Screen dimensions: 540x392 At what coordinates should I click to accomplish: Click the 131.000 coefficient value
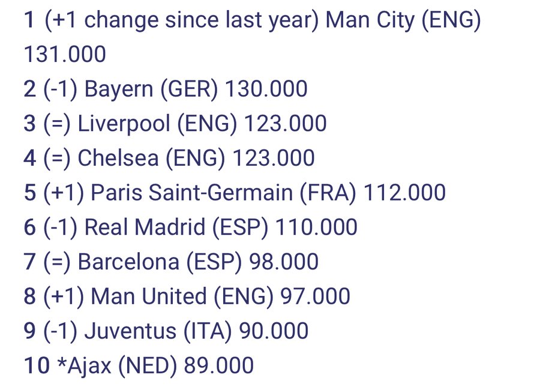(x=65, y=55)
